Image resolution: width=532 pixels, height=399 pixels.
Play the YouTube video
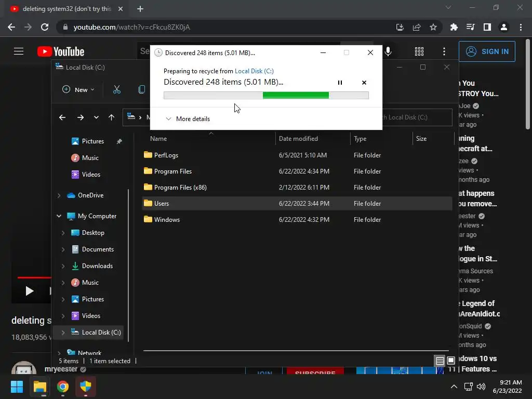click(x=30, y=291)
